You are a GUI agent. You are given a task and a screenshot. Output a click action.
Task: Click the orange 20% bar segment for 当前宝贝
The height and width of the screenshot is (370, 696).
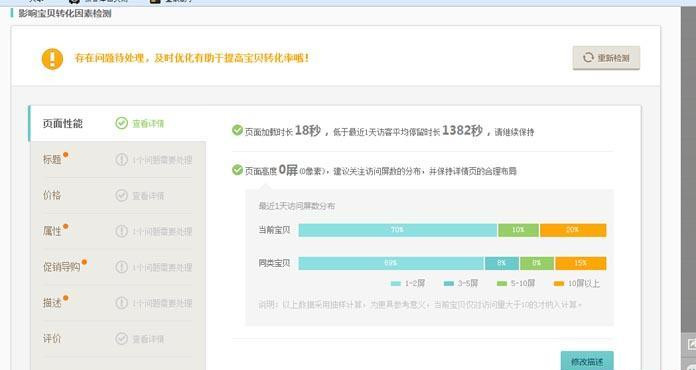573,230
